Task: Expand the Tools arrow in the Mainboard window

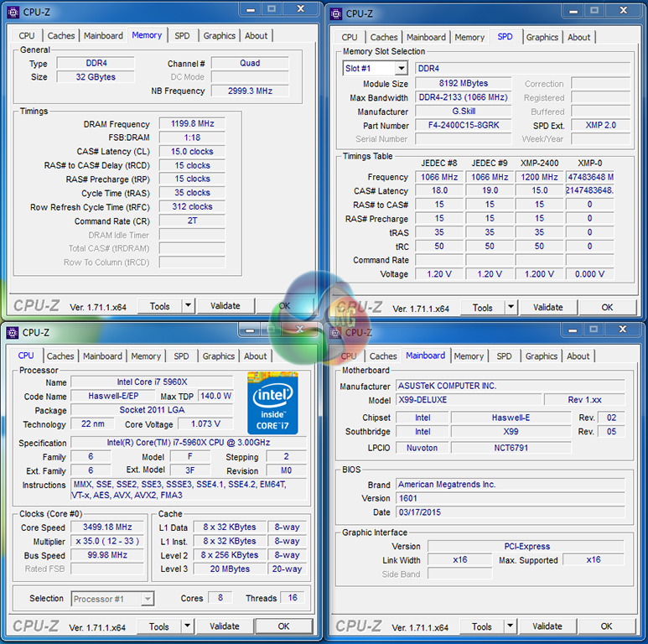Action: pos(511,626)
